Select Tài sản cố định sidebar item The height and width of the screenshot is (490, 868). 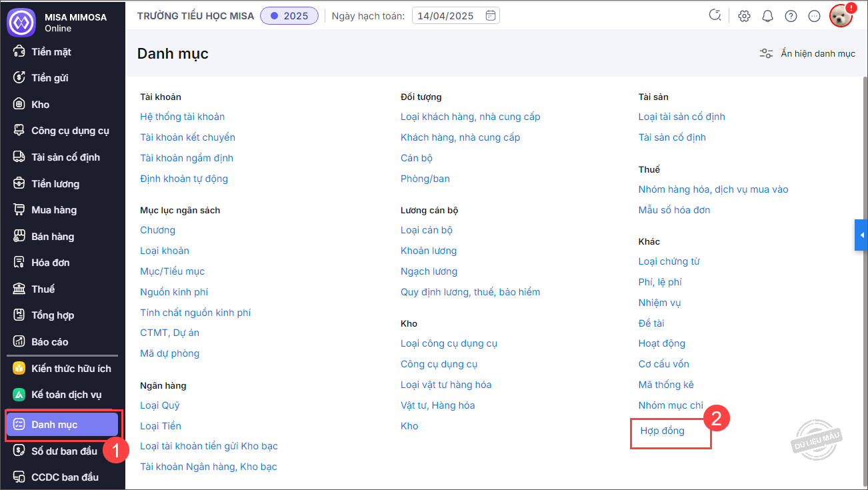pos(65,157)
